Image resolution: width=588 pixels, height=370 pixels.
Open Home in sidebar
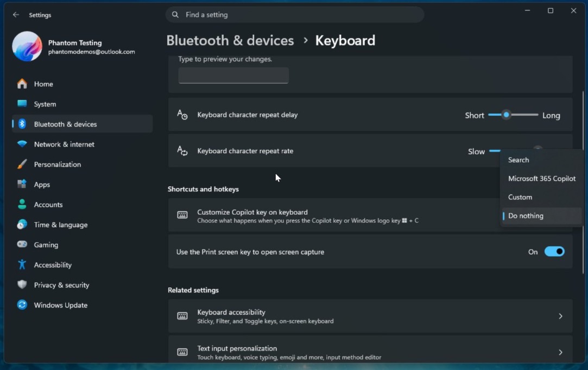tap(82, 84)
